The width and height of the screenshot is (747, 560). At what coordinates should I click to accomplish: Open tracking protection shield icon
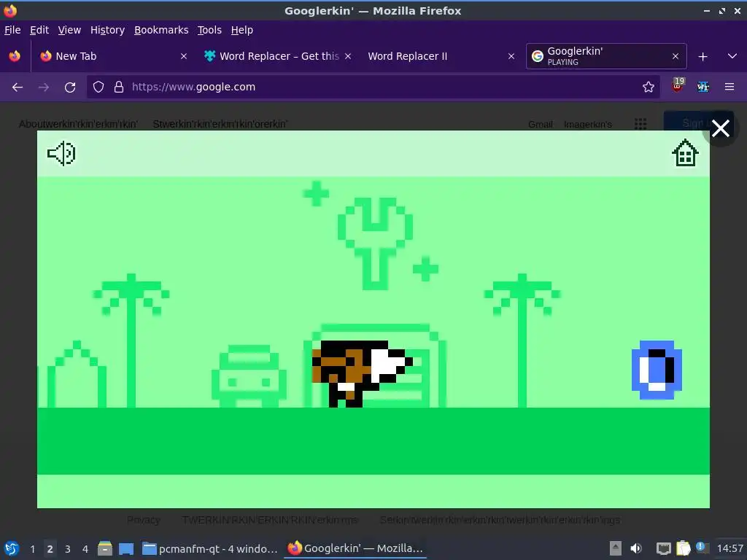point(98,87)
